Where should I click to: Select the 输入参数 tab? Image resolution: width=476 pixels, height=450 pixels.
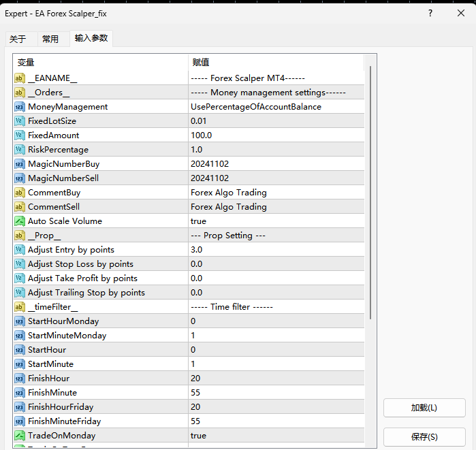coord(91,38)
